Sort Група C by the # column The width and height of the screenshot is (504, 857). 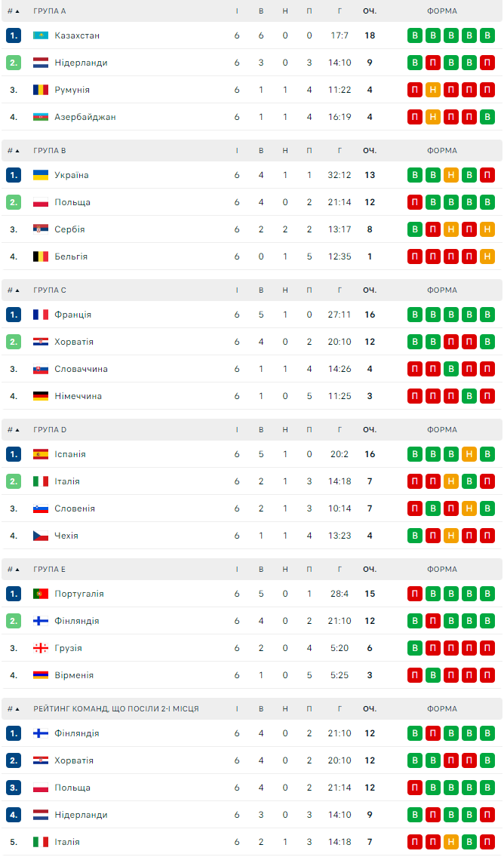(14, 290)
